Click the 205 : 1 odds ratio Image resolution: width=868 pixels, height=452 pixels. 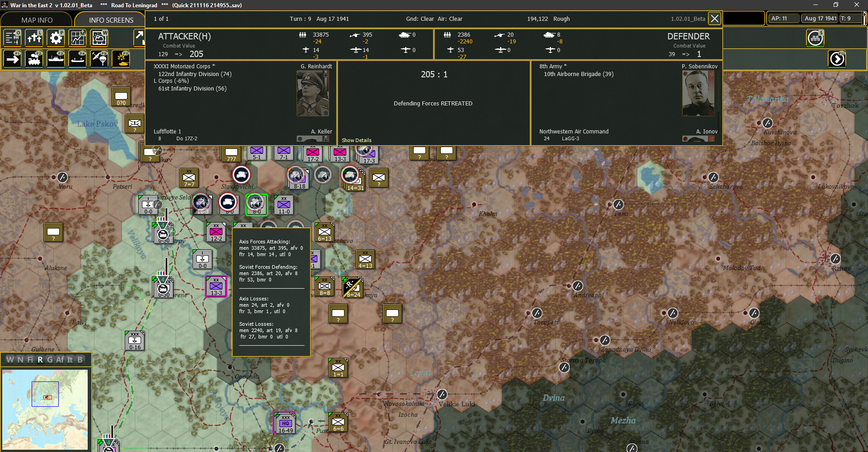pyautogui.click(x=434, y=74)
